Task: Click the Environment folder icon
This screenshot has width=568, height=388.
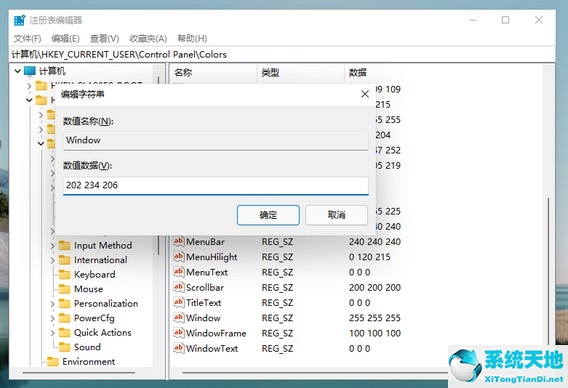Action: click(53, 361)
